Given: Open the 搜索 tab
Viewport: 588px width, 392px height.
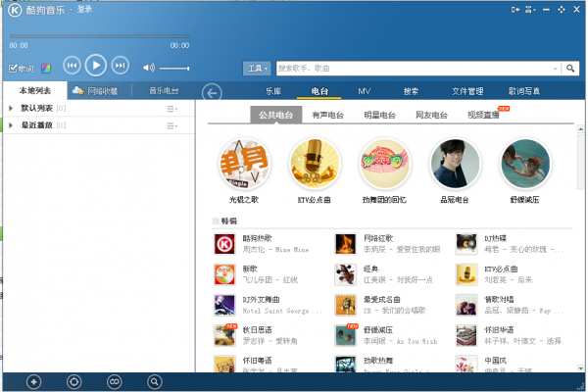Looking at the screenshot, I should (411, 91).
